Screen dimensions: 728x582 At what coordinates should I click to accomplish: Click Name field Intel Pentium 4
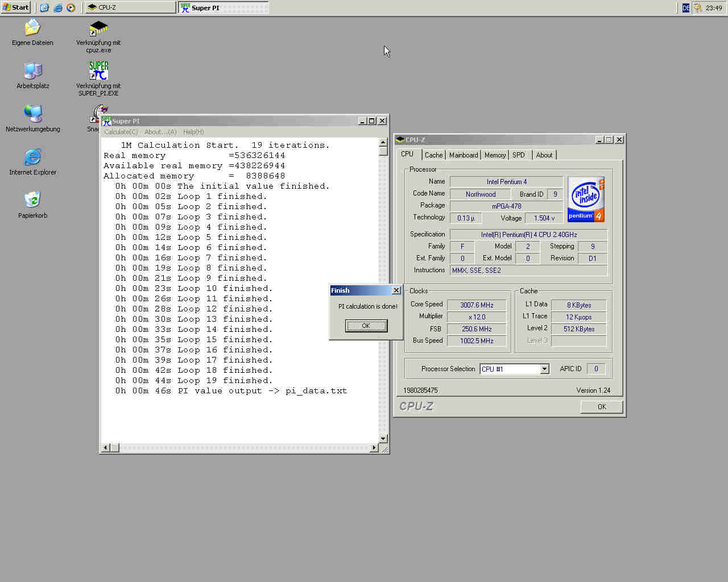[x=506, y=182]
